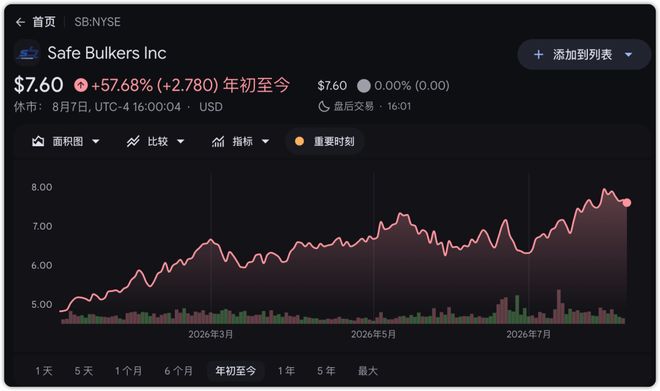Expand the 面积图 chart type dropdown

(96, 141)
